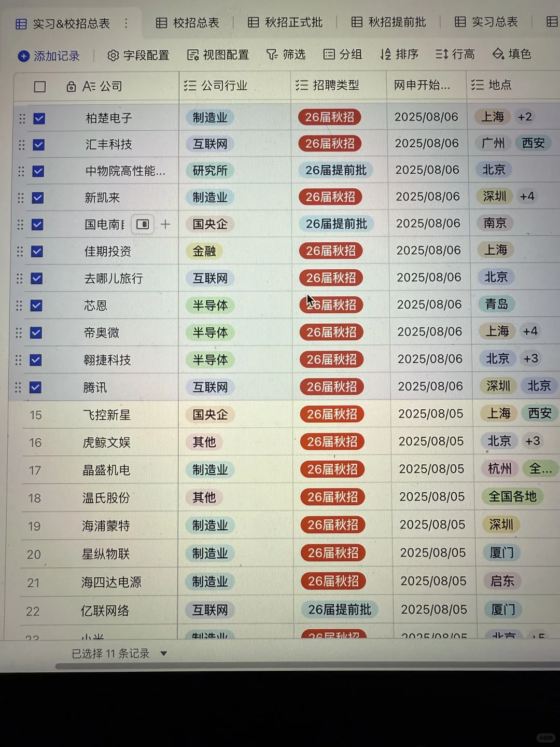Open the 排序 sort tool
560x747 pixels.
coord(399,54)
